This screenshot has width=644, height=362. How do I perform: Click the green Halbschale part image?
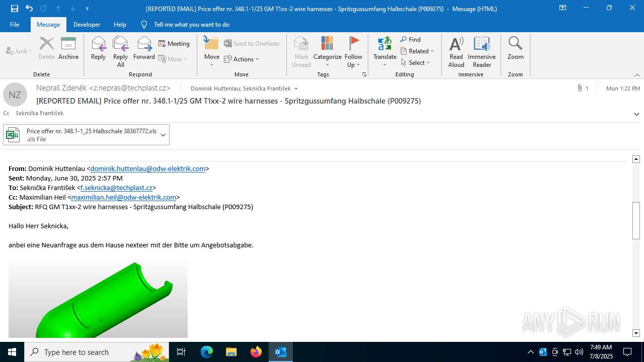98,299
